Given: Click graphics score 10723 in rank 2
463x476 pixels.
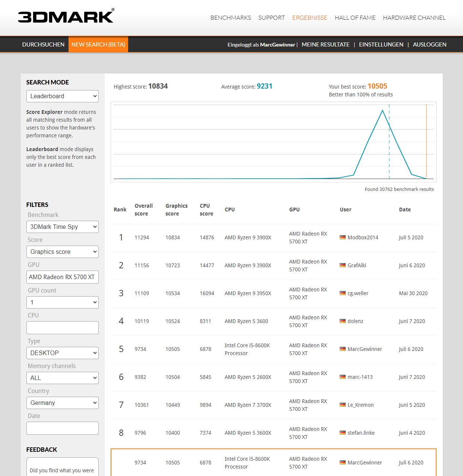Looking at the screenshot, I should [173, 265].
